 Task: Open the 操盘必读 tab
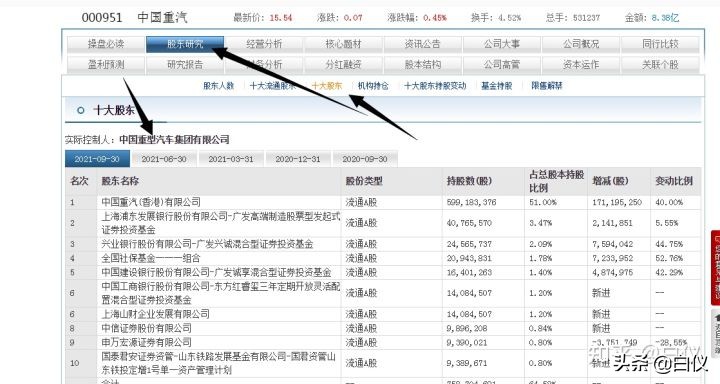point(106,44)
